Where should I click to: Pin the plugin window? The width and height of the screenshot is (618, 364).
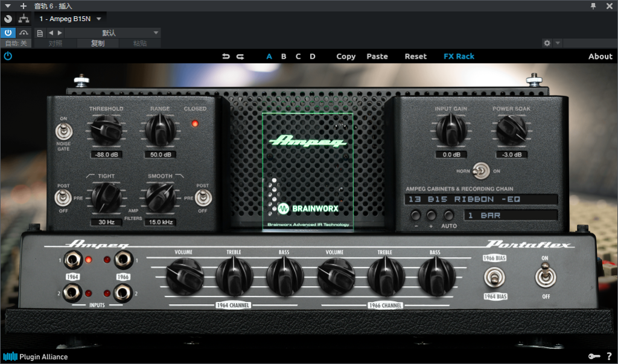593,6
